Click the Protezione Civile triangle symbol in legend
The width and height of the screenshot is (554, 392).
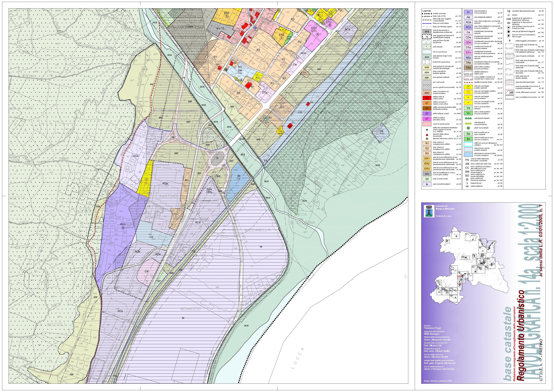(509, 27)
